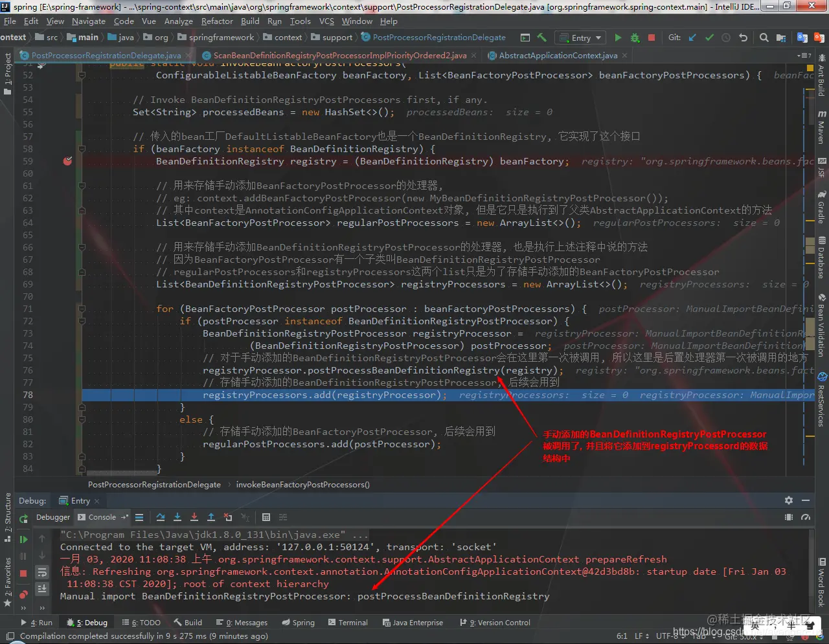Expand more console actions chevron

pyautogui.click(x=42, y=608)
